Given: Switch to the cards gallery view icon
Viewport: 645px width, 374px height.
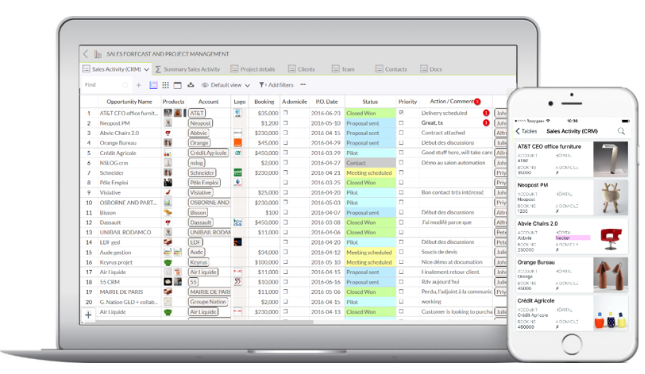Looking at the screenshot, I should 165,85.
